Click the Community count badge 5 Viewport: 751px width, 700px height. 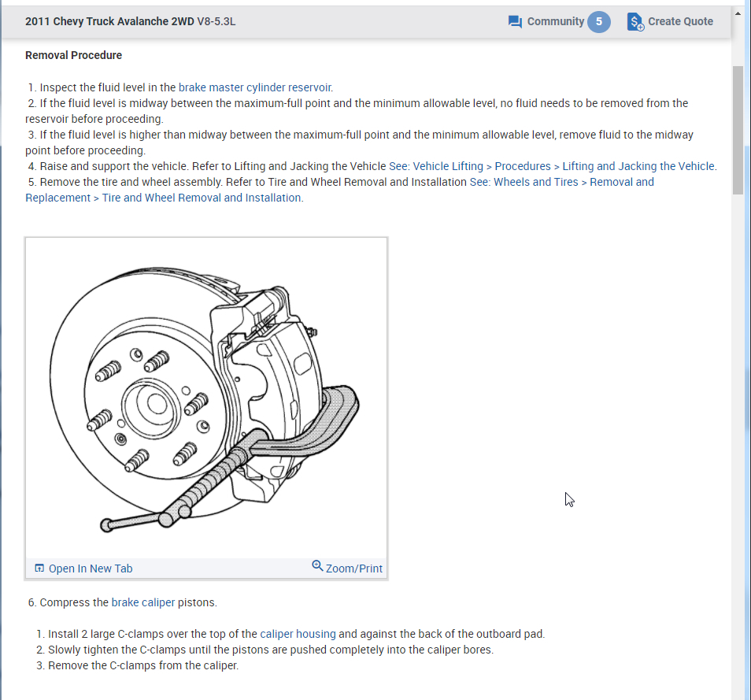point(599,21)
